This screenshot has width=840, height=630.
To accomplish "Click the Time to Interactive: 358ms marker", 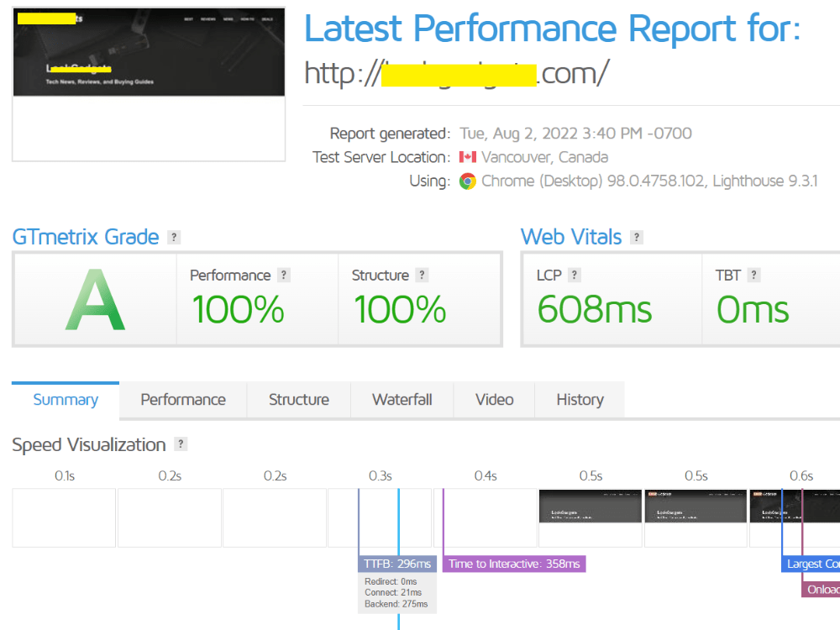I will click(514, 564).
